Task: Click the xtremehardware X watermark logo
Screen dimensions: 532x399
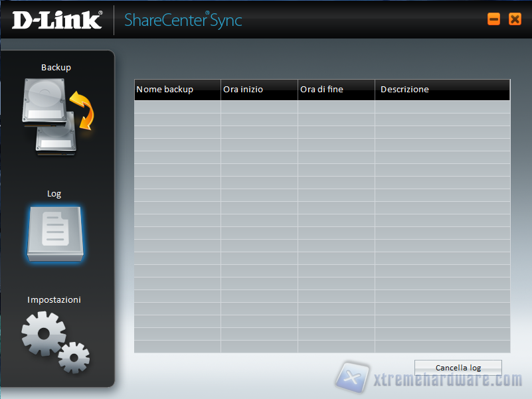Action: click(x=352, y=378)
